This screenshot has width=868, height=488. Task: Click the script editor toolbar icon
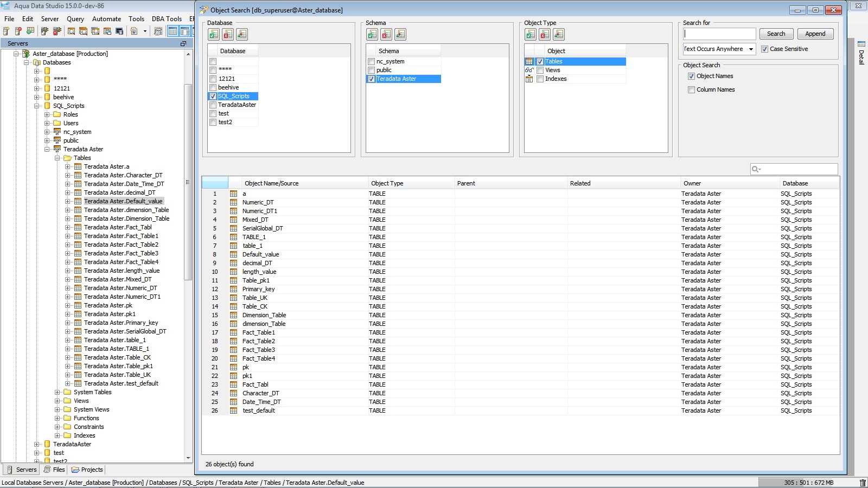tap(134, 31)
